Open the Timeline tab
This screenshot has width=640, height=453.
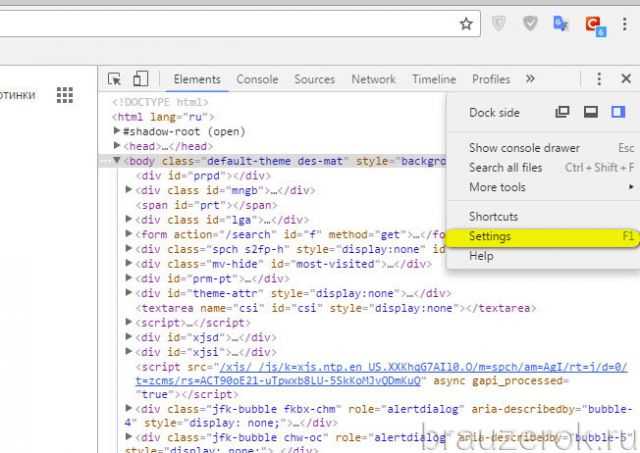pos(434,79)
